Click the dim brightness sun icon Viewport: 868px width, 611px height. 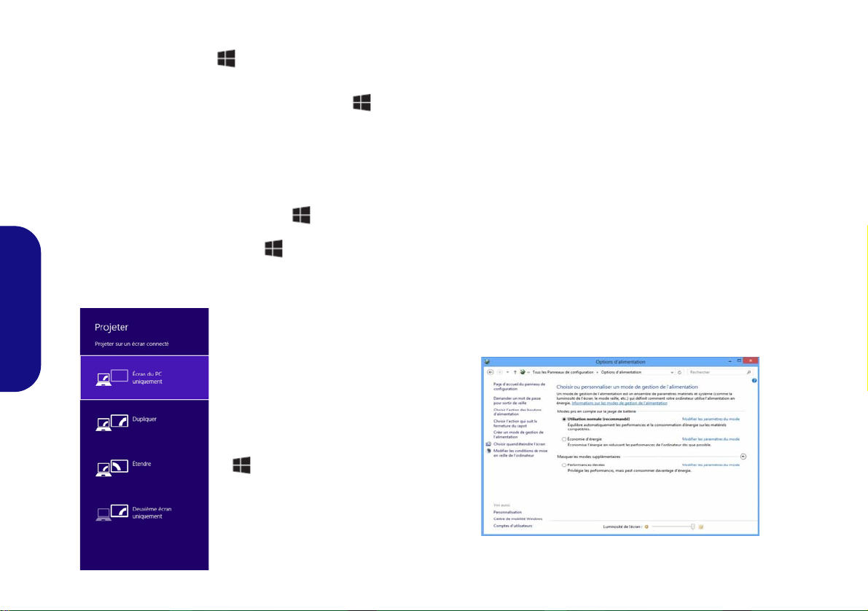point(646,527)
